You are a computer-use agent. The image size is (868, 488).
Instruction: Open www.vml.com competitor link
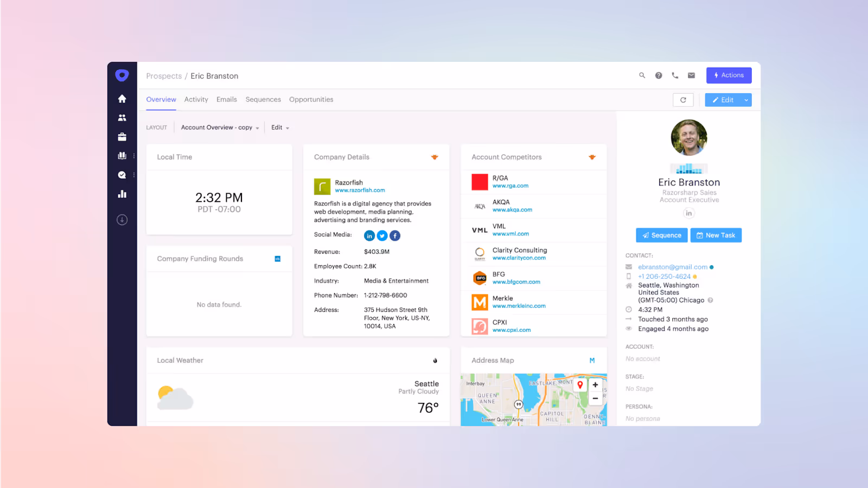[x=510, y=234]
